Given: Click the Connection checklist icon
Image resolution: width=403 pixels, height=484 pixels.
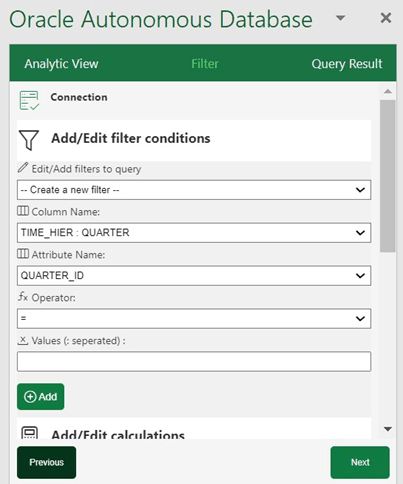Looking at the screenshot, I should pos(29,101).
